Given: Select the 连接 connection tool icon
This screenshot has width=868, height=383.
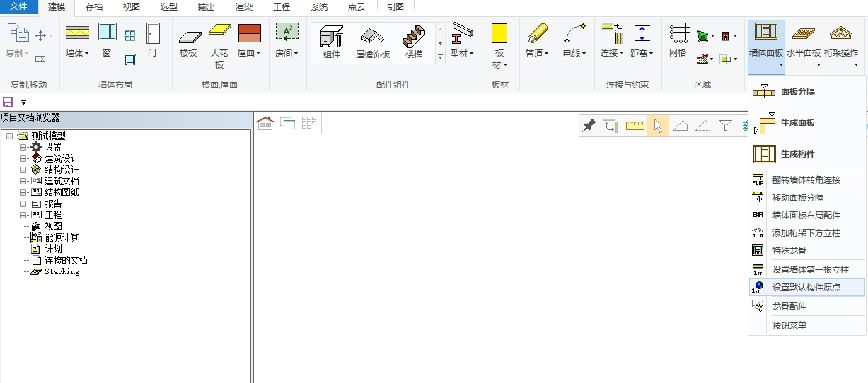Looking at the screenshot, I should point(612,33).
